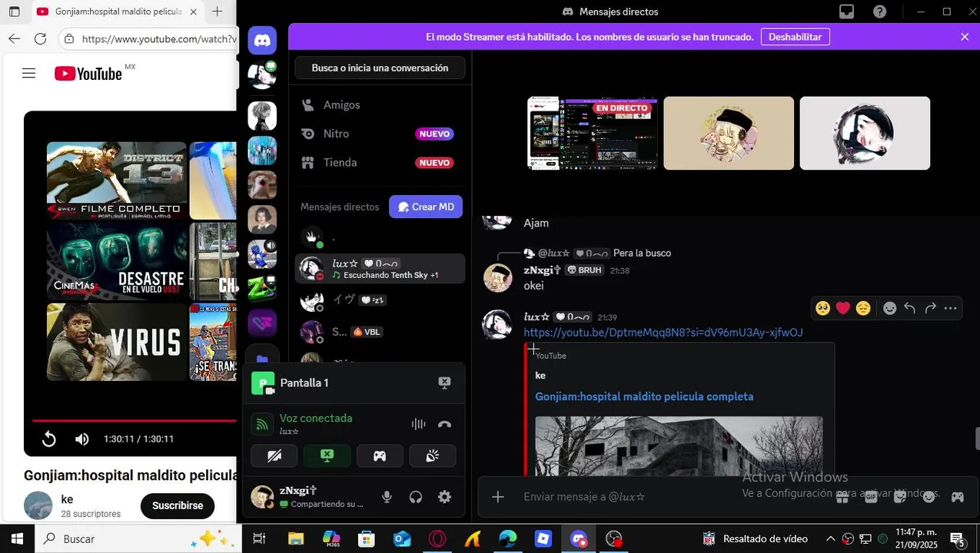Screen dimensions: 980x553
Task: Start an activity game controller button
Action: 380,456
